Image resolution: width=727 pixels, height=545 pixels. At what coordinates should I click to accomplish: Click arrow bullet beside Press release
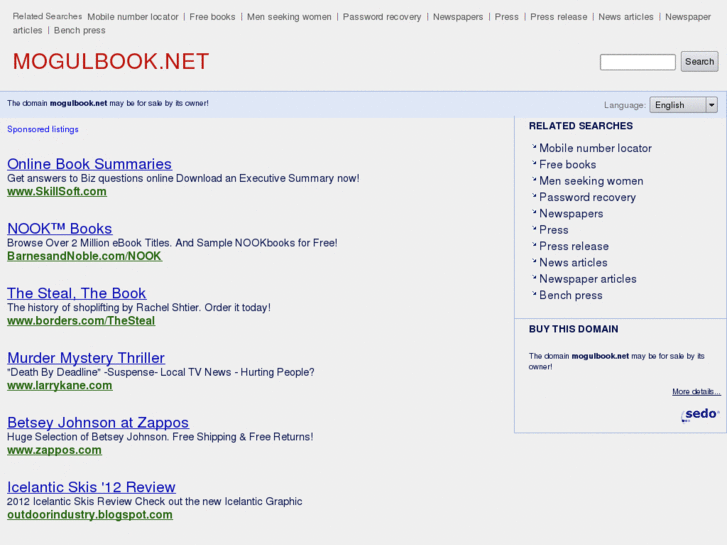pos(534,244)
